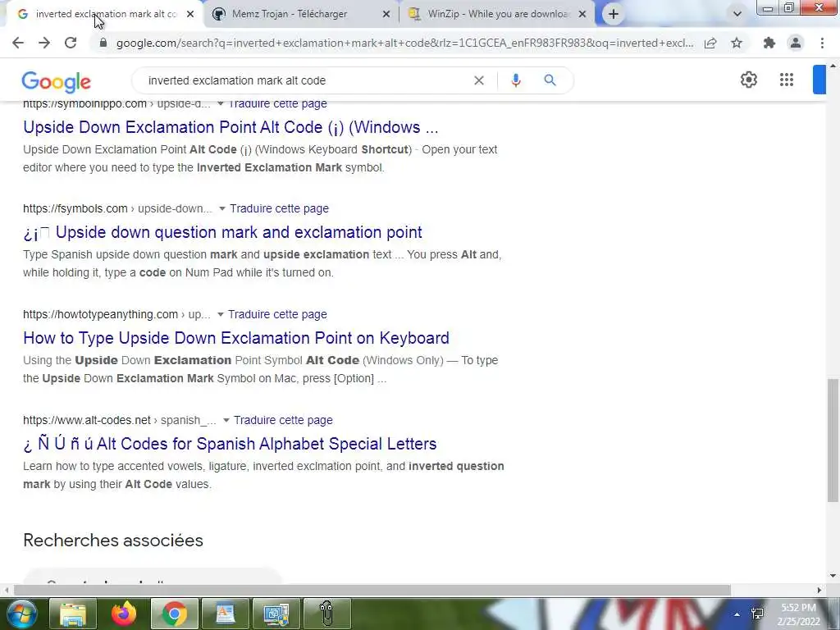
Task: Reload the current page
Action: tap(71, 43)
